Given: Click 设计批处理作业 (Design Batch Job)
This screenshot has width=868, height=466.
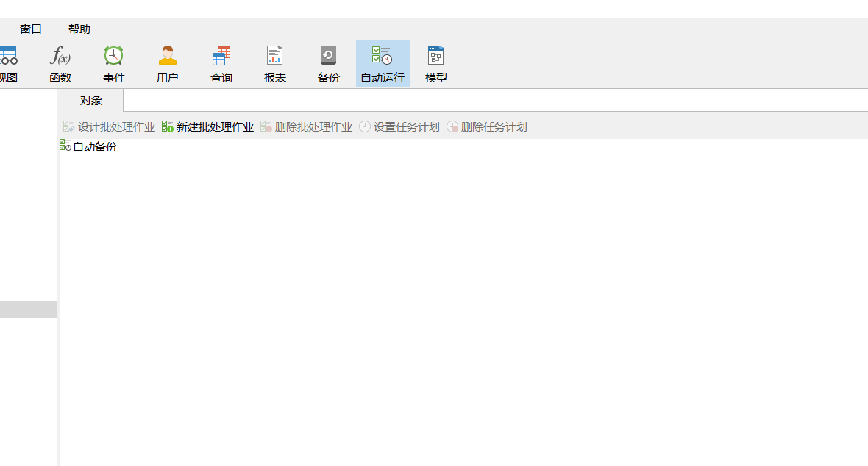Looking at the screenshot, I should [109, 127].
